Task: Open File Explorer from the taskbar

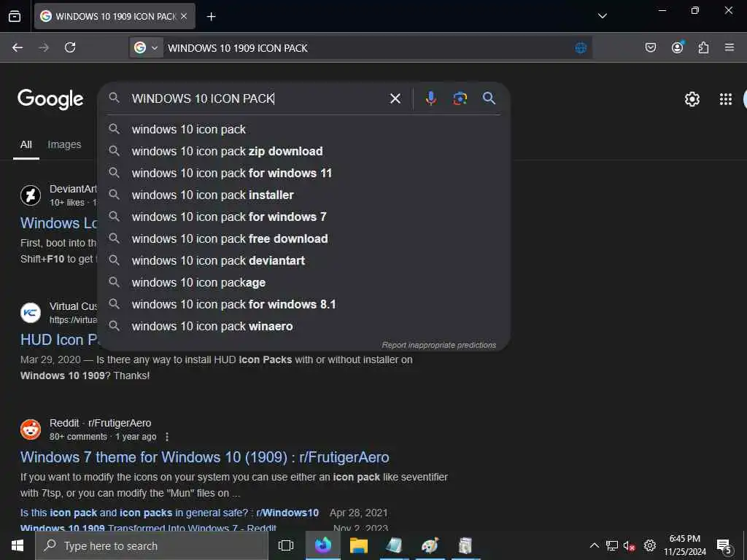Action: [x=359, y=545]
